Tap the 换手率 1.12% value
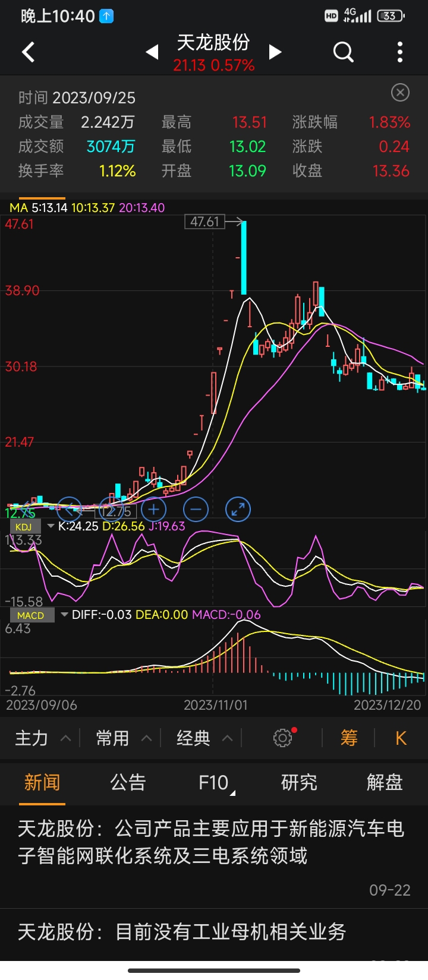 (118, 171)
